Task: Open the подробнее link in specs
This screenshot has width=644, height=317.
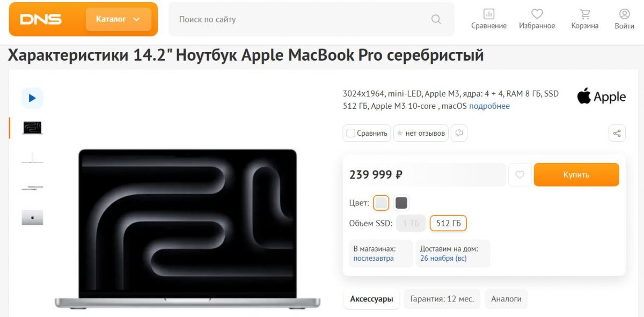Action: 489,106
